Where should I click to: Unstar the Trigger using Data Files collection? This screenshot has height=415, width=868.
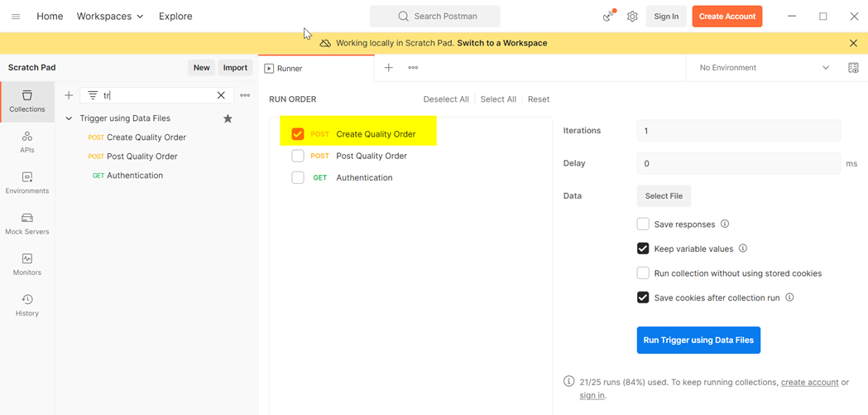point(228,118)
